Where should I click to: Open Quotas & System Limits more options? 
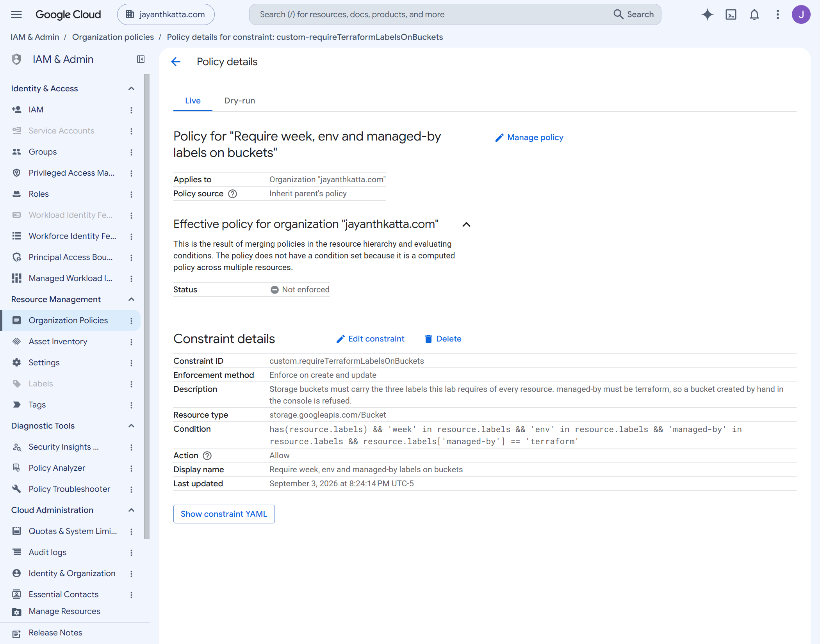click(x=131, y=532)
